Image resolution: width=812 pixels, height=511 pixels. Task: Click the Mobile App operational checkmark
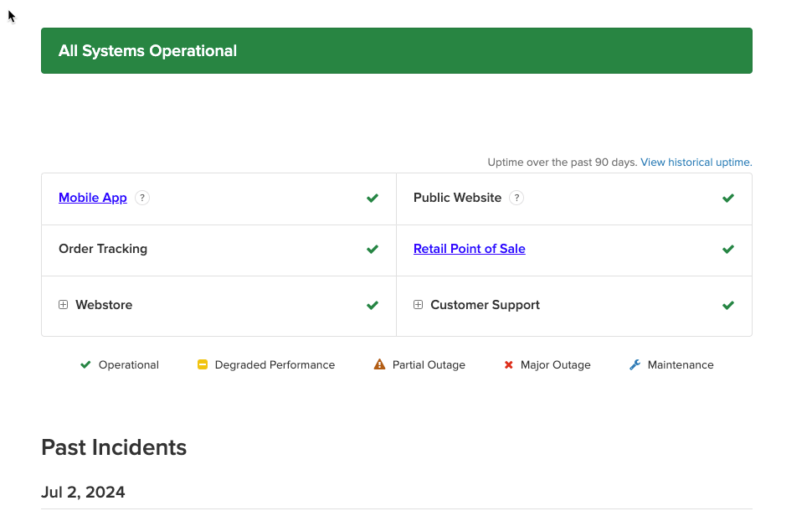tap(373, 198)
